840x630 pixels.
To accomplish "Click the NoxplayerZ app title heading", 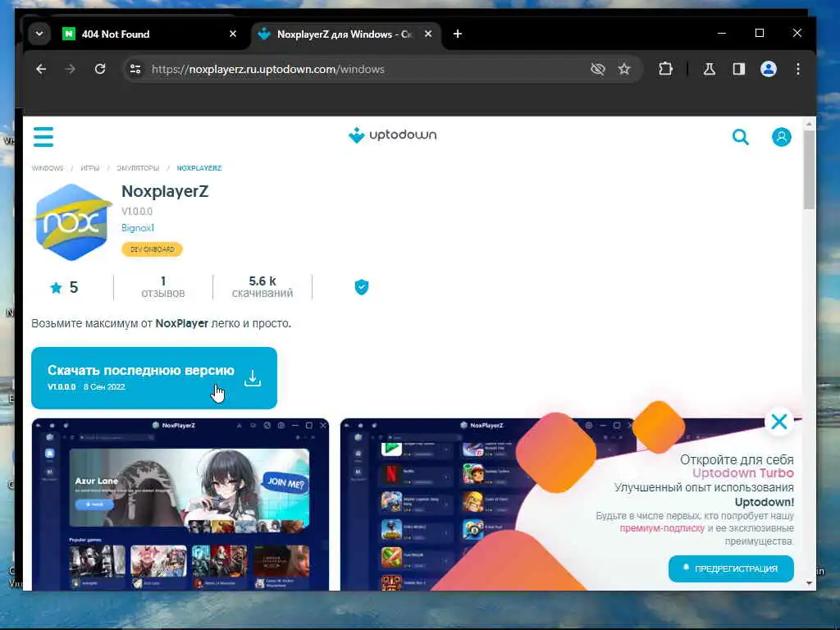I will click(165, 191).
